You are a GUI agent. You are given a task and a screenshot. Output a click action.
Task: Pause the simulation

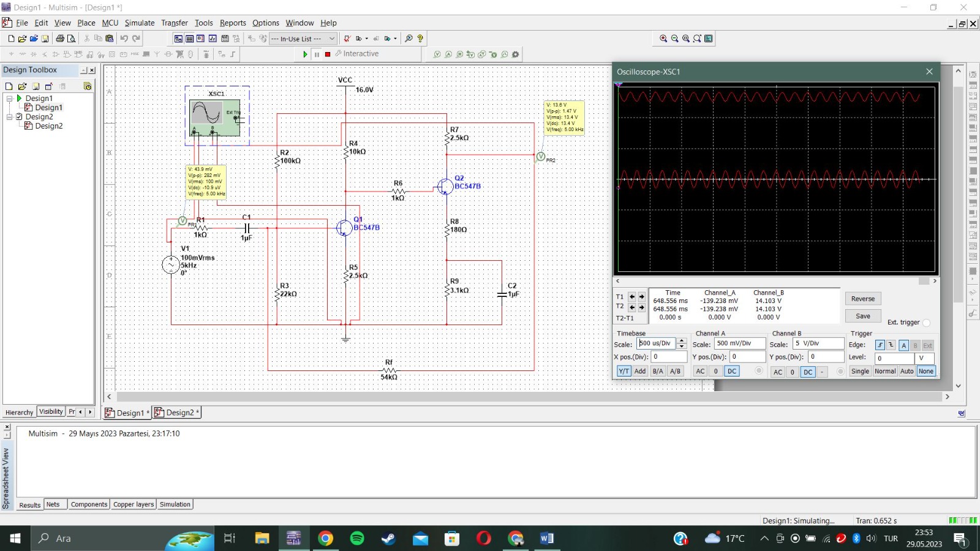[317, 54]
